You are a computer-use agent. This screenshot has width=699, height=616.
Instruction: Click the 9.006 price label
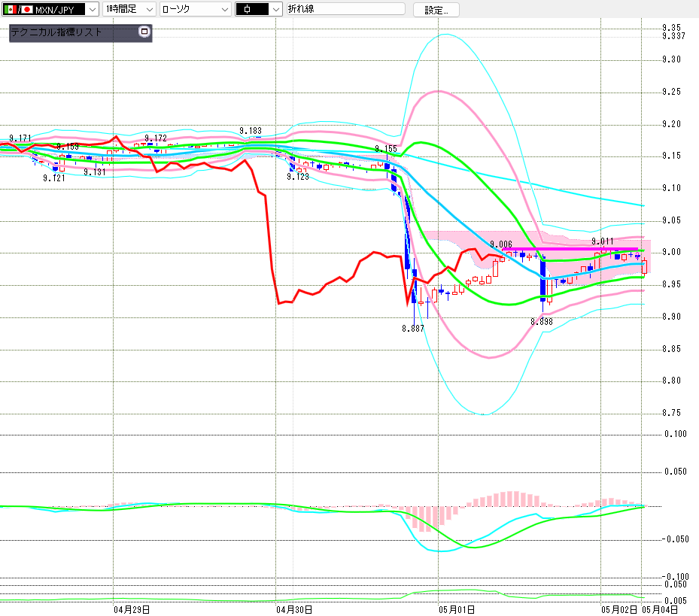tap(501, 244)
